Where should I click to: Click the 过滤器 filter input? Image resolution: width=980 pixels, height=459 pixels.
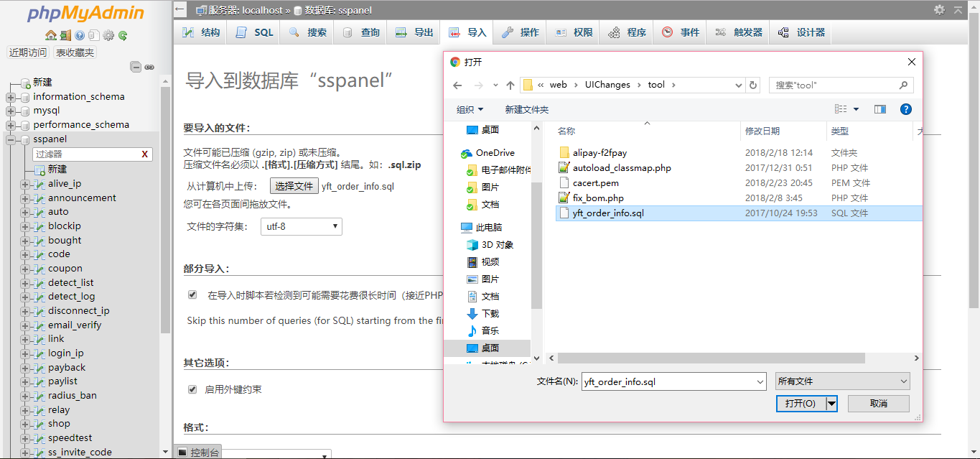click(86, 154)
